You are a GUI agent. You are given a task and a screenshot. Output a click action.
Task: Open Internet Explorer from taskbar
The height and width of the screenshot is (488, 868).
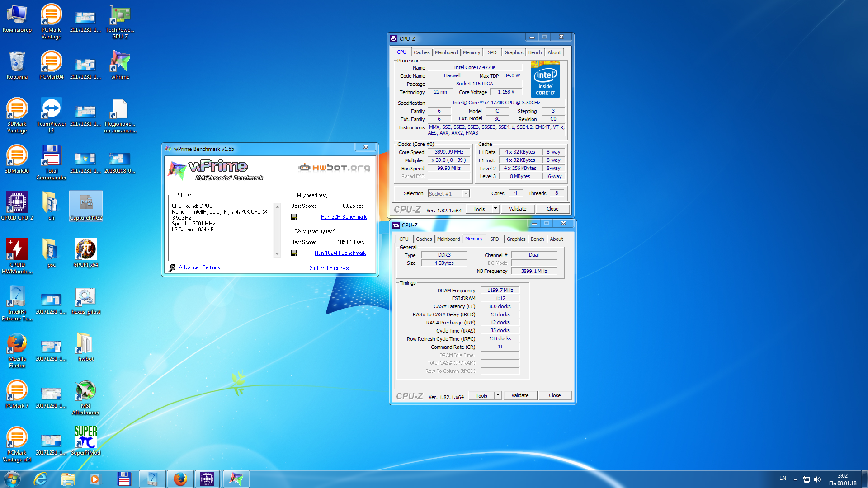40,479
